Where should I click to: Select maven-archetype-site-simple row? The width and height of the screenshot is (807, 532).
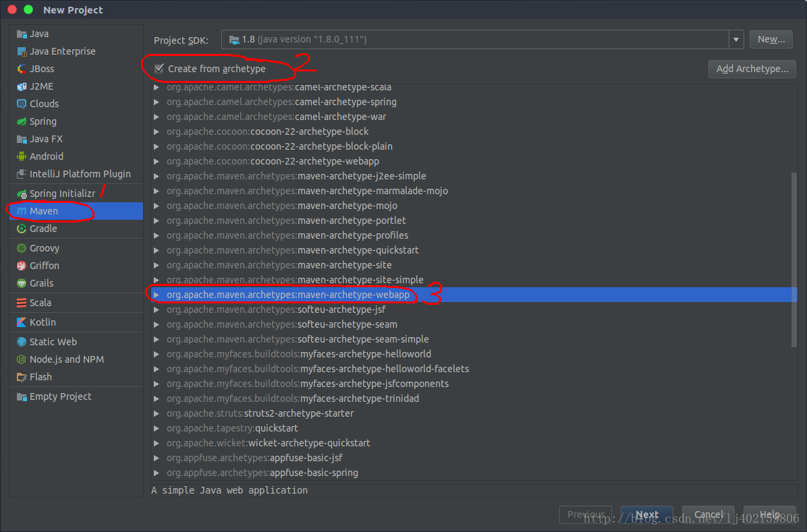pyautogui.click(x=474, y=280)
